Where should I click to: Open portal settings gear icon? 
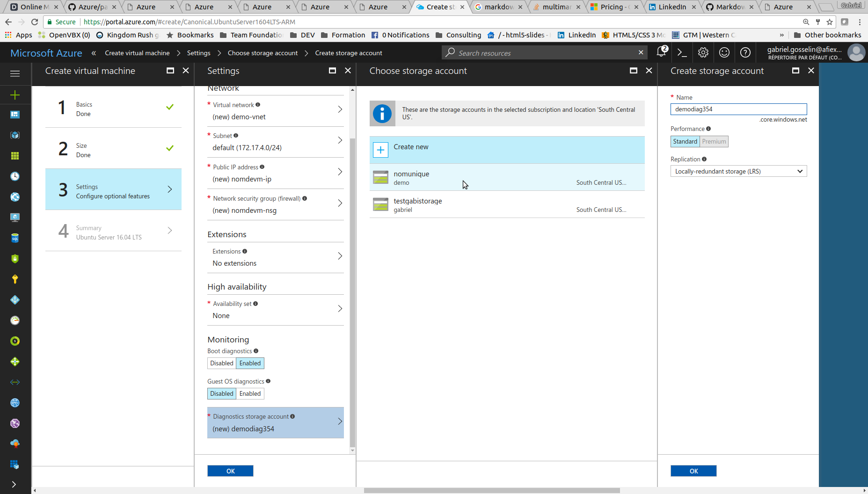[703, 53]
